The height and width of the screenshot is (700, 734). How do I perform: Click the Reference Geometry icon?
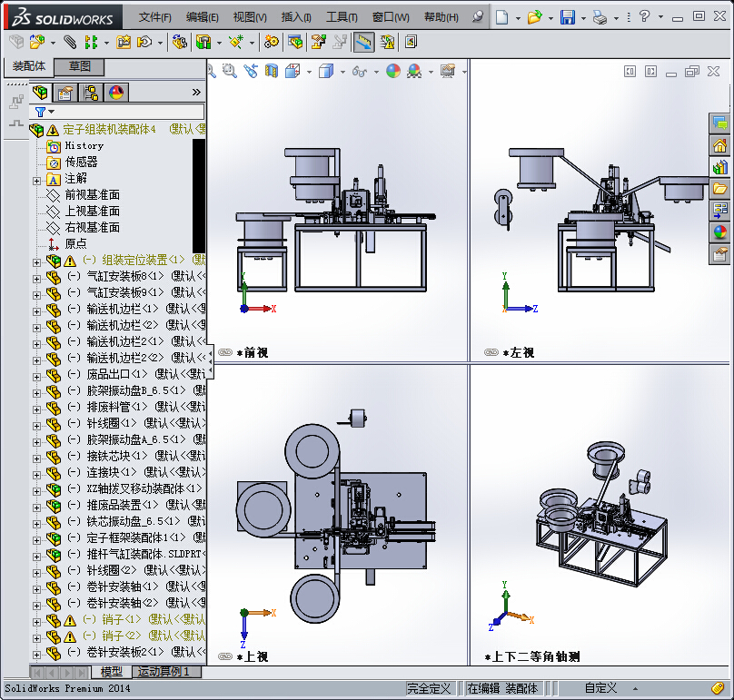click(x=236, y=43)
